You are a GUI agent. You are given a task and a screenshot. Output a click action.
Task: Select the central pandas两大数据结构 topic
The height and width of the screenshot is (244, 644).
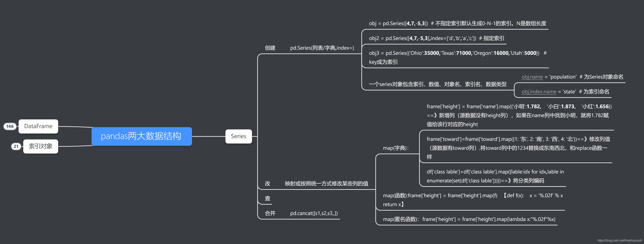[142, 136]
